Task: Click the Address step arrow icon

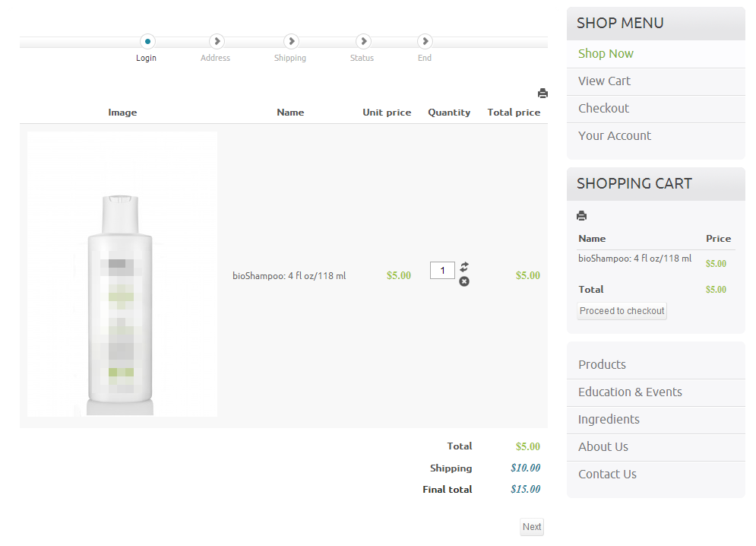Action: pos(217,41)
